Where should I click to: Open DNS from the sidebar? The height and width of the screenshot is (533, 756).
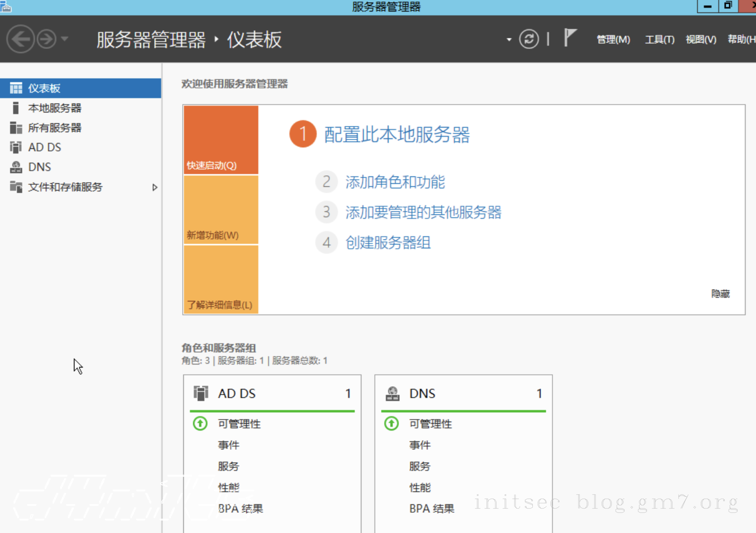pos(40,167)
